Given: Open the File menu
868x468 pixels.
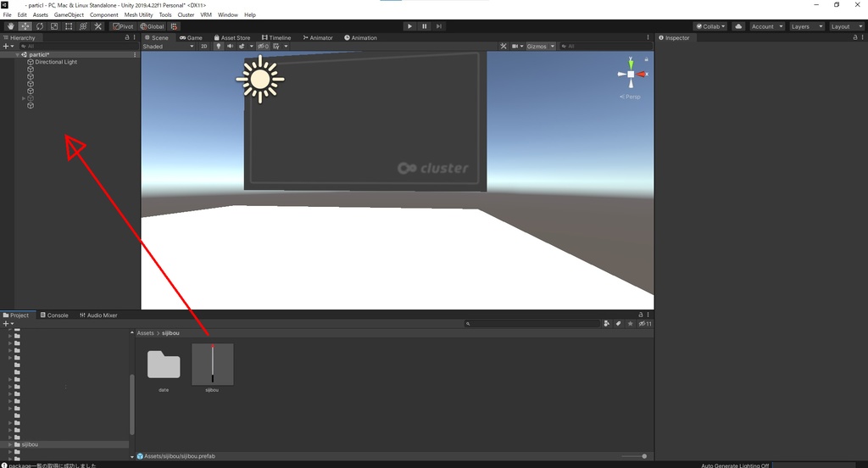Looking at the screenshot, I should [x=7, y=15].
